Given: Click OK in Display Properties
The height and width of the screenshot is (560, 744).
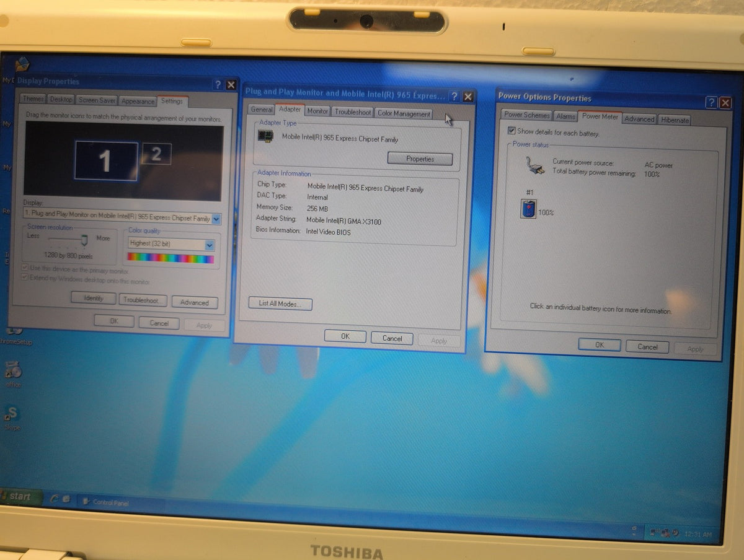Looking at the screenshot, I should click(114, 322).
